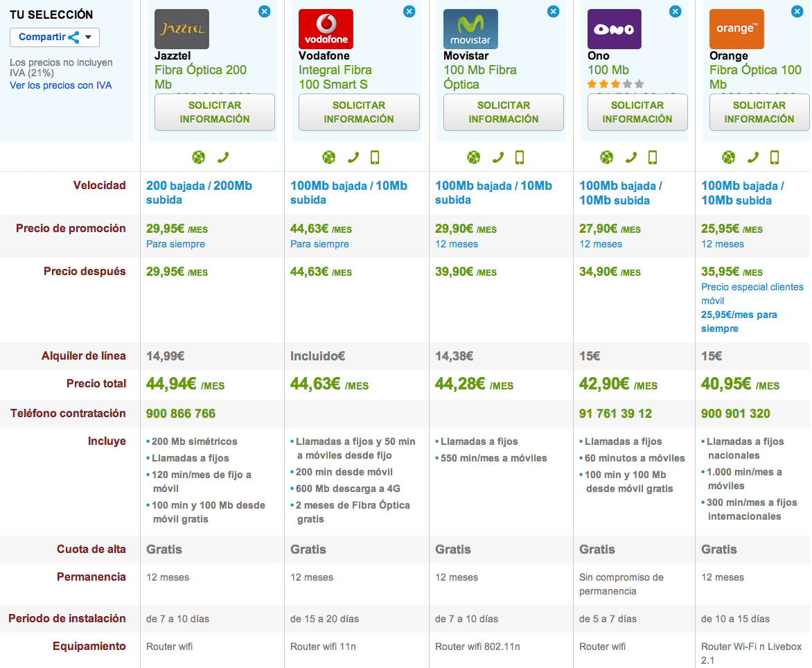This screenshot has width=812, height=668.
Task: Click the Jazztel logo
Action: click(182, 29)
